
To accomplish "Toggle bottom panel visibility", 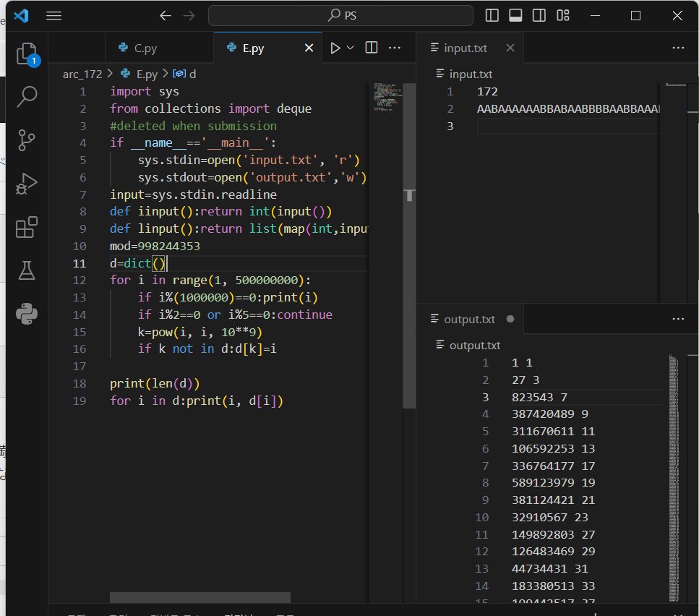I will point(515,16).
